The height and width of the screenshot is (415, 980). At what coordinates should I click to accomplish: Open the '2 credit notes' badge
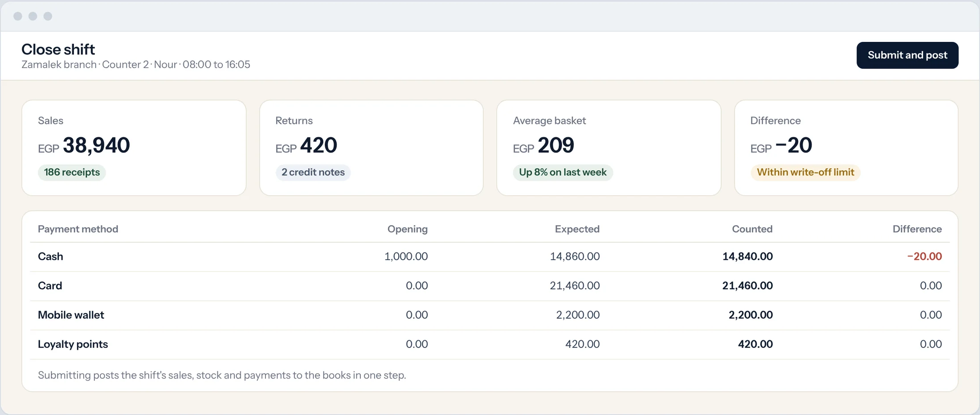(x=313, y=173)
